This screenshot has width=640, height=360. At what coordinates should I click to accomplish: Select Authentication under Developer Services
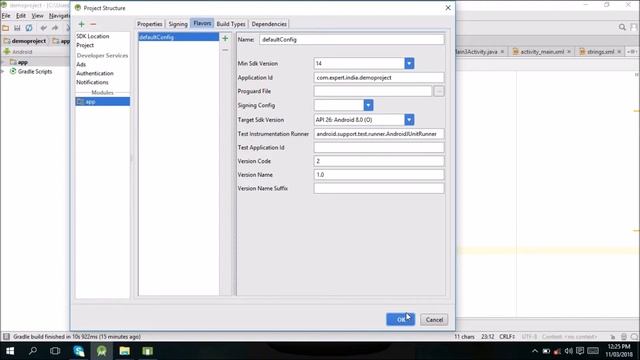point(95,73)
